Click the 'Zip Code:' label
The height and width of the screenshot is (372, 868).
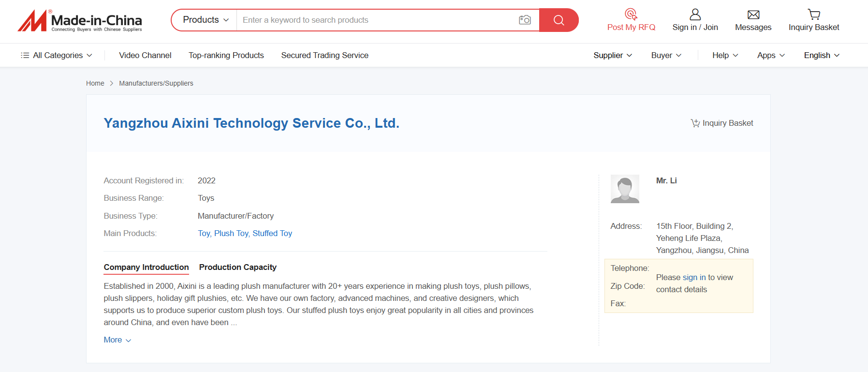point(628,286)
